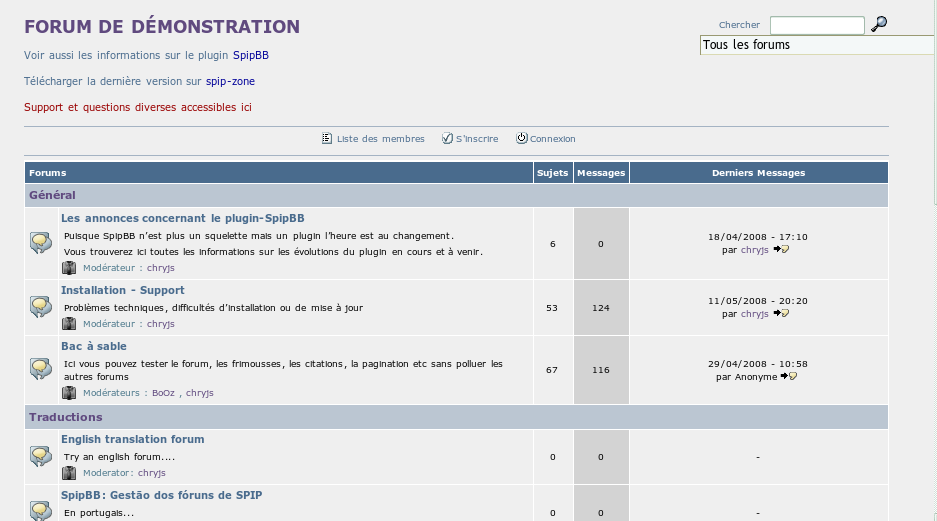
Task: Click last-message arrow icon next to Anonyme
Action: (789, 377)
